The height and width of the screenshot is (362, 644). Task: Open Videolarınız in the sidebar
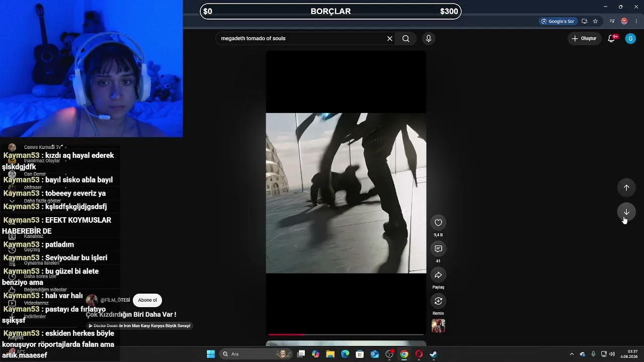[x=36, y=303]
